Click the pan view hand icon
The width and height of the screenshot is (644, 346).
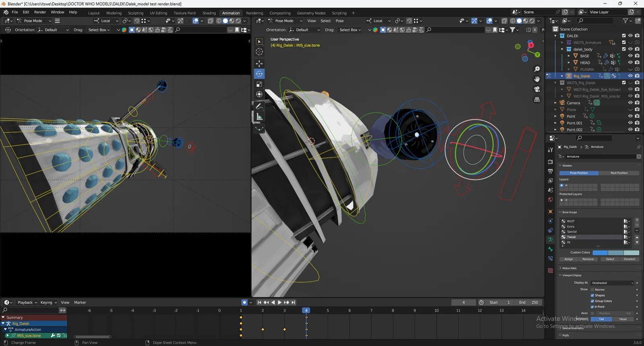pos(537,79)
